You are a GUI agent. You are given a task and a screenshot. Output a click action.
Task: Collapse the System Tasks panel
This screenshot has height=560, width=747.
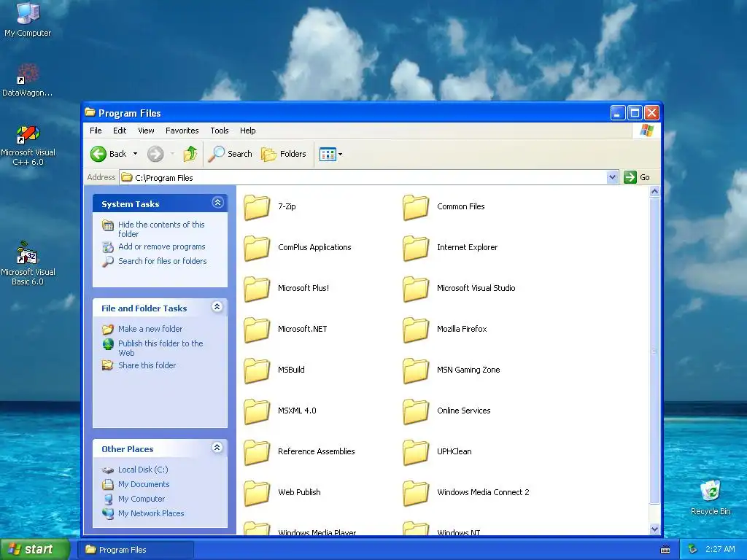[x=217, y=203]
